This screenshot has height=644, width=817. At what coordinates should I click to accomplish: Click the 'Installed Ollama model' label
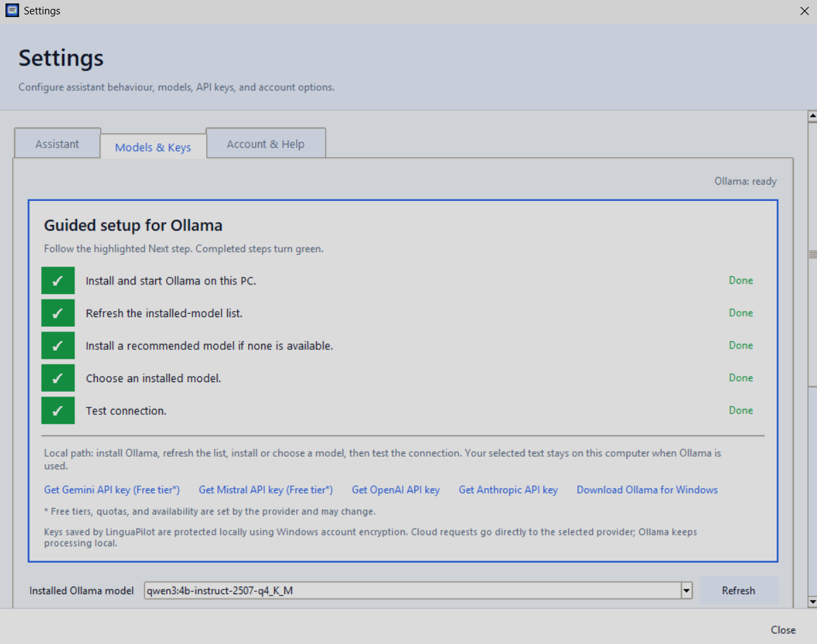(81, 591)
